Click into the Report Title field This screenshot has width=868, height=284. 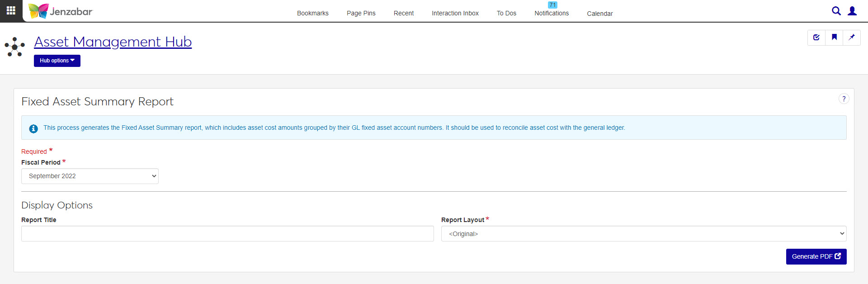click(227, 234)
